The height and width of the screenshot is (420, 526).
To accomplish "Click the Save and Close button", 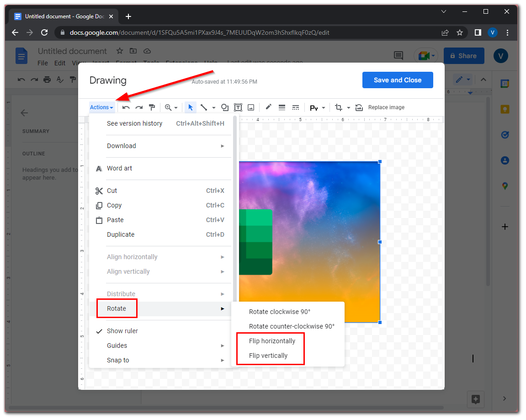I will coord(397,80).
